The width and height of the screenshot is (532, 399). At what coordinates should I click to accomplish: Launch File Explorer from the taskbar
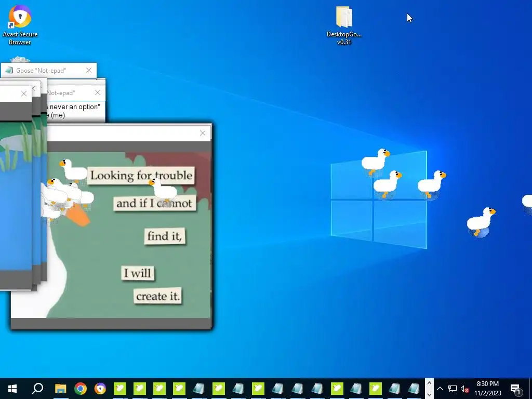60,389
